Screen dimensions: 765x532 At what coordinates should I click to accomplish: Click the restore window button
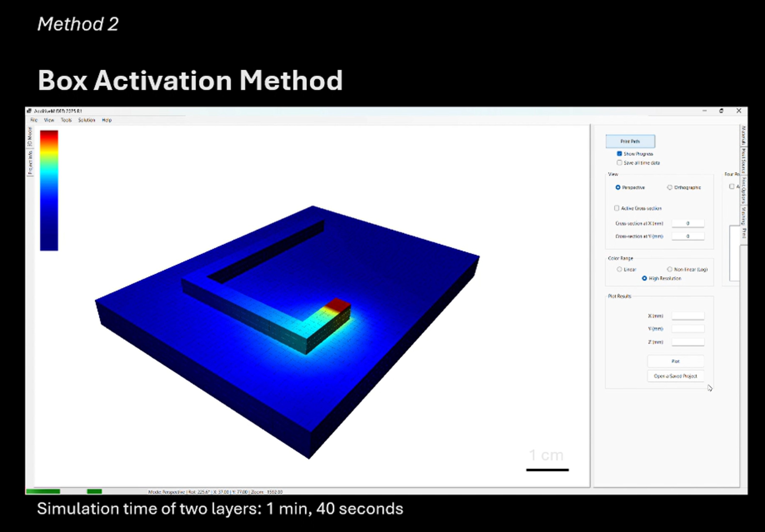(721, 111)
